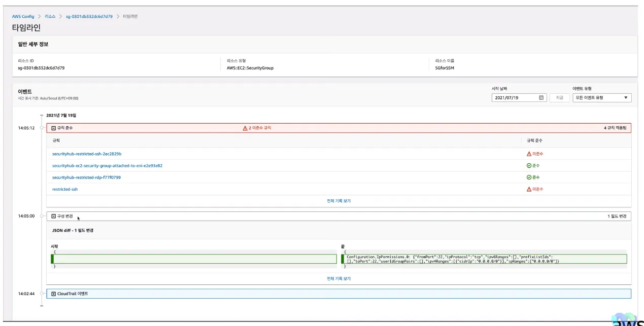Open the 모든 이벤트 유형 dropdown
Image resolution: width=644 pixels, height=326 pixels.
(602, 97)
